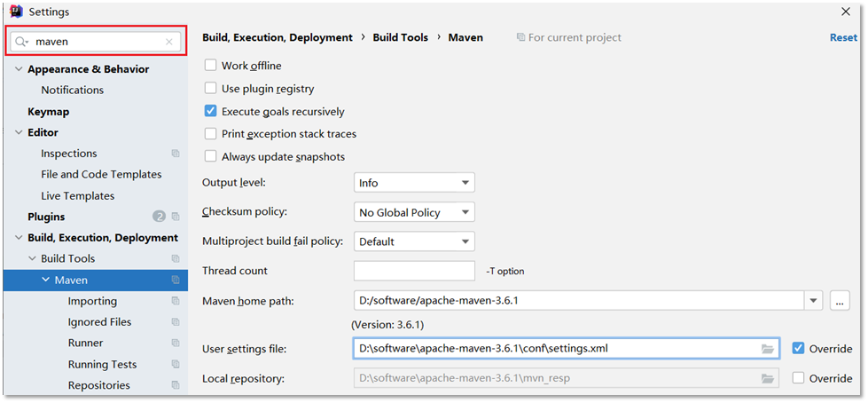Open the Output level dropdown
Viewport: 868px width, 403px height.
click(x=414, y=183)
